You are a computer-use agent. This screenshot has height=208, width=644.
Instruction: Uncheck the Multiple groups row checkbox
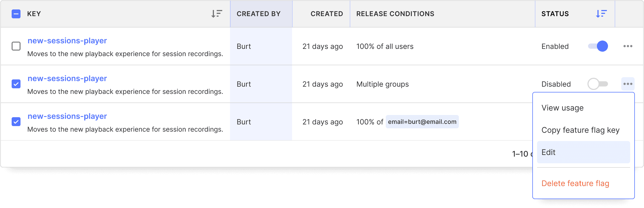pyautogui.click(x=16, y=84)
